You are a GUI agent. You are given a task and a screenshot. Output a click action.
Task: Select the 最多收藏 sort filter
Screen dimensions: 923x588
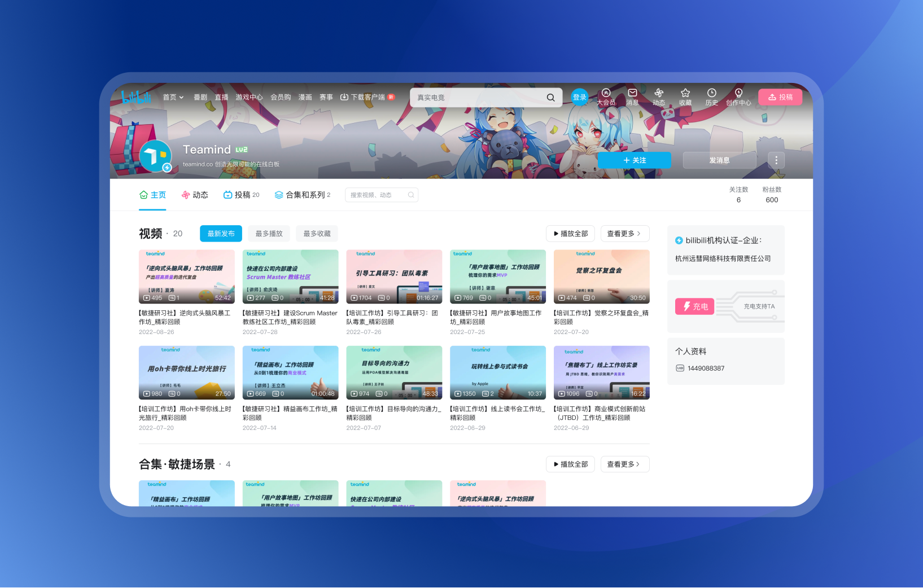coord(317,234)
